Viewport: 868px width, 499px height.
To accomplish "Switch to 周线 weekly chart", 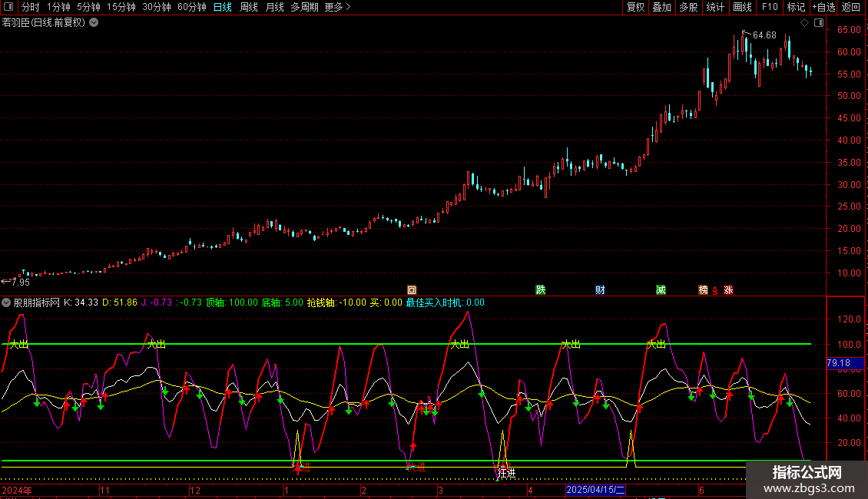I will [249, 7].
